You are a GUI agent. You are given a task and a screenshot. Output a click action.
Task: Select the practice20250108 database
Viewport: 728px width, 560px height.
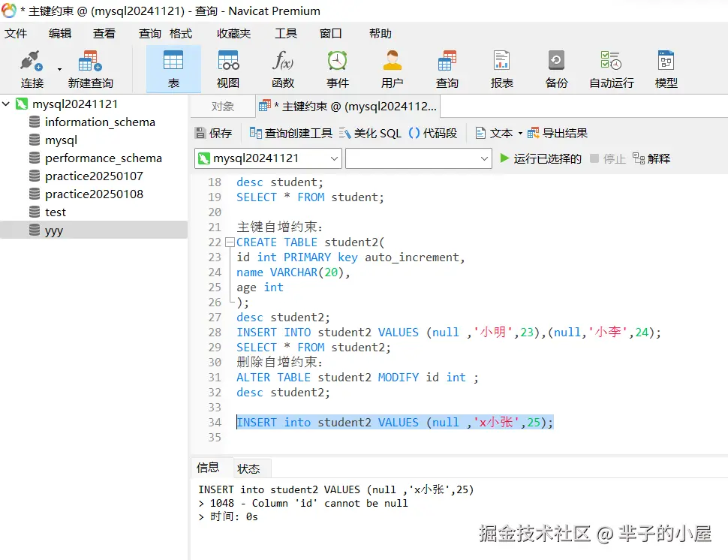[94, 194]
